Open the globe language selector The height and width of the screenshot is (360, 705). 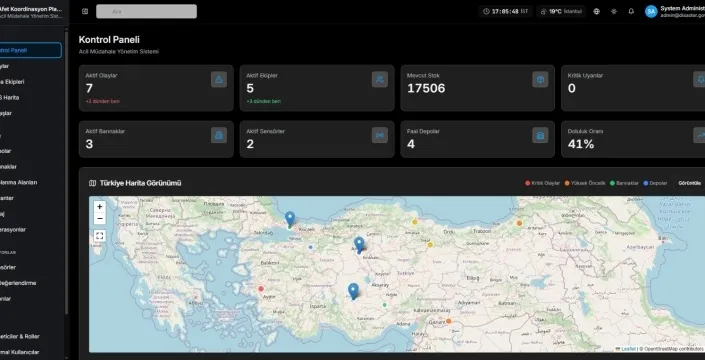point(597,11)
